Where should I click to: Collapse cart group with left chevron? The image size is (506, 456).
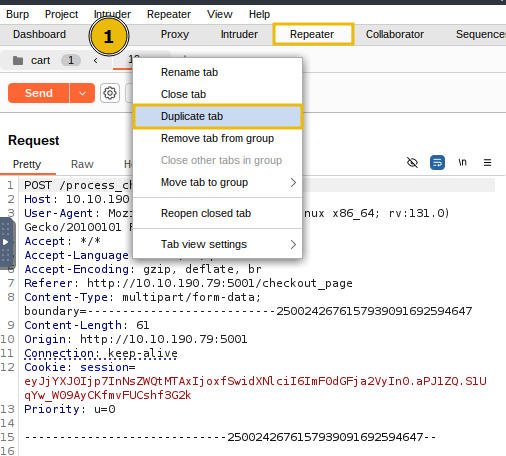pos(96,60)
